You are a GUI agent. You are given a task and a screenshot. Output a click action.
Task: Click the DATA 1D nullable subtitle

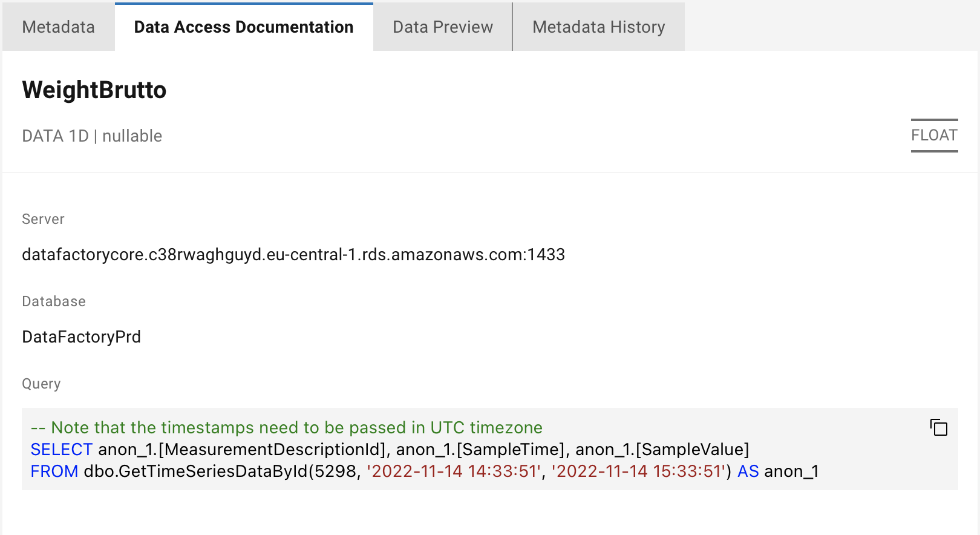tap(92, 136)
